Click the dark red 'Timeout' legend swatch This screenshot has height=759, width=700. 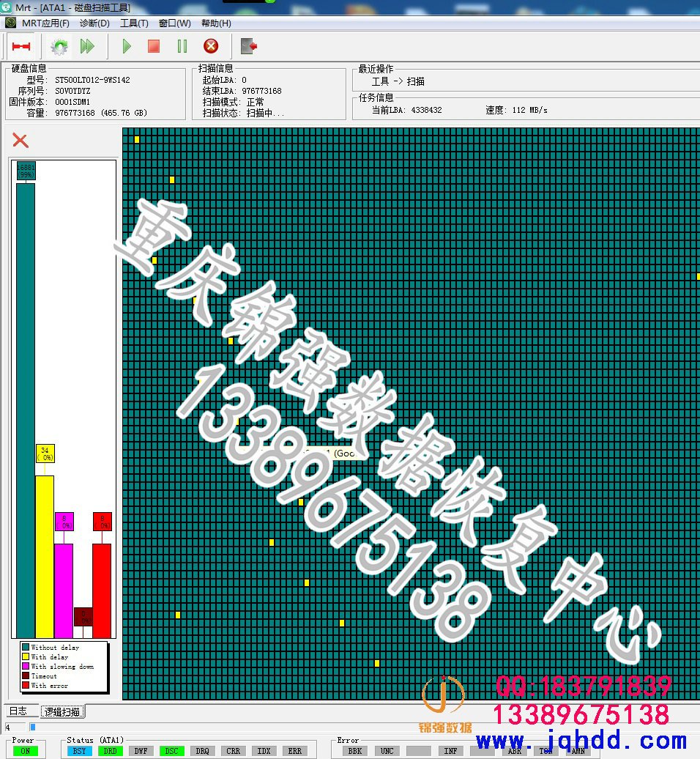click(26, 675)
